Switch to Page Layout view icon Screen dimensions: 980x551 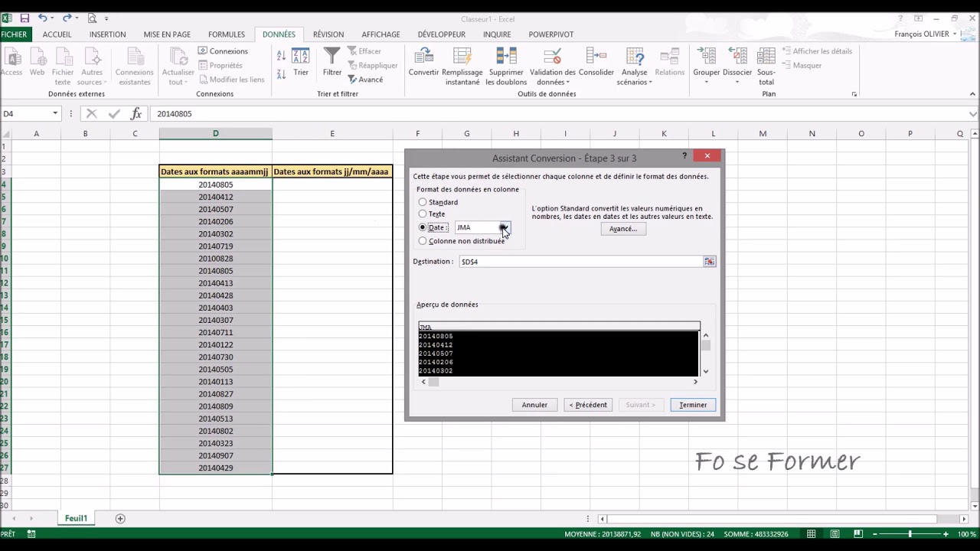pos(835,533)
